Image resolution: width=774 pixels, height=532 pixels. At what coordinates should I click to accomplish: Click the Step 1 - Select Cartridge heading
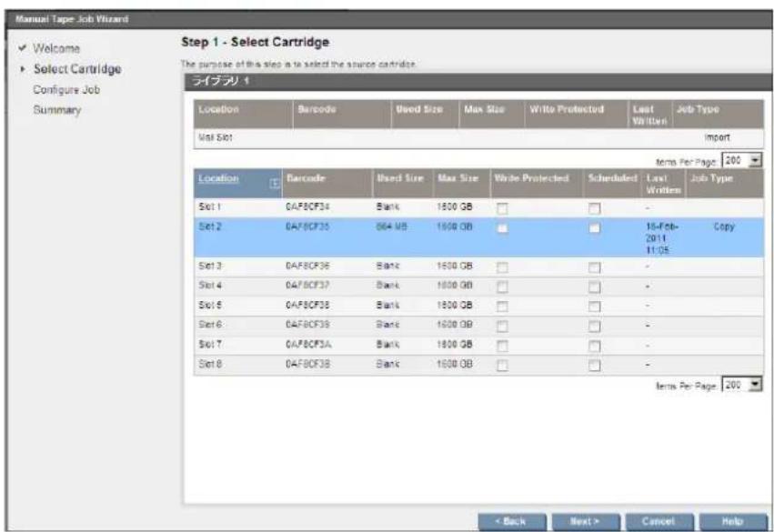tap(256, 42)
